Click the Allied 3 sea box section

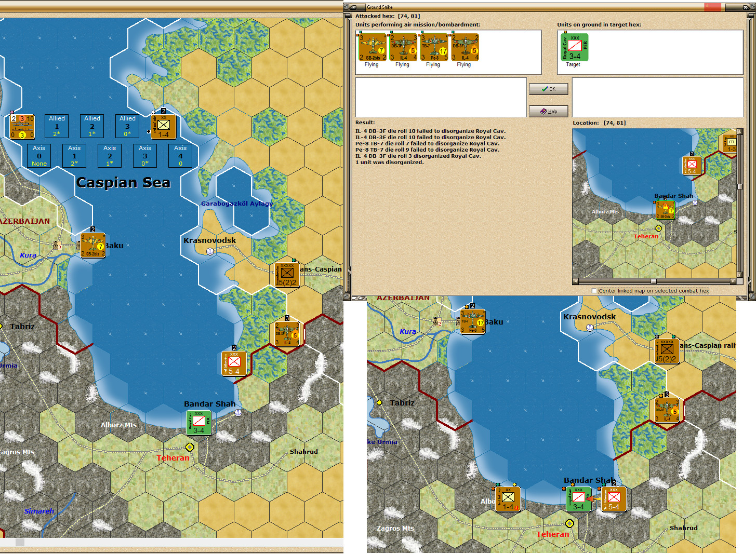coord(128,126)
